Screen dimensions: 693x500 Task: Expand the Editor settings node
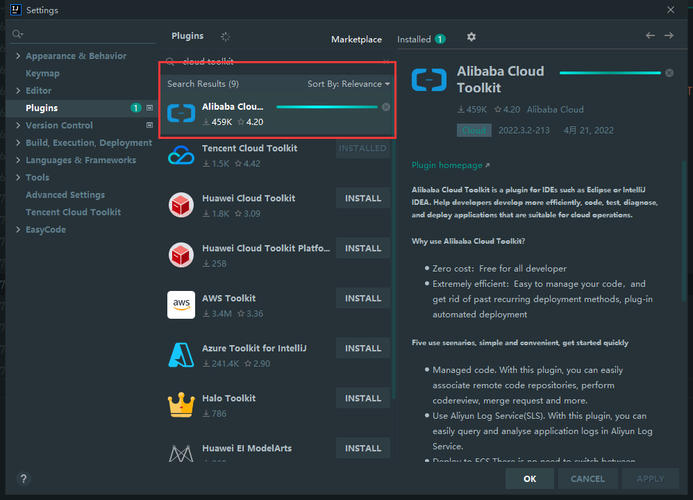pyautogui.click(x=18, y=91)
